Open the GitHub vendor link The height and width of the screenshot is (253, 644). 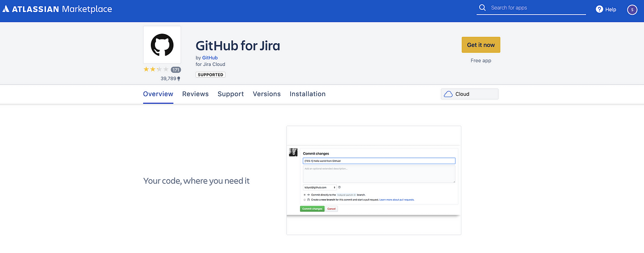click(x=210, y=58)
